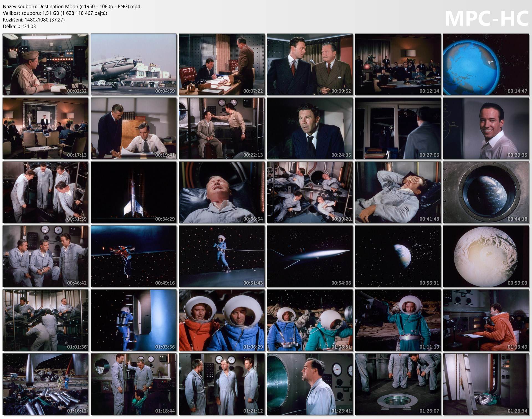Open the thumbnail stamped 01:01:36
Screen dimensions: 532x419
coord(46,320)
